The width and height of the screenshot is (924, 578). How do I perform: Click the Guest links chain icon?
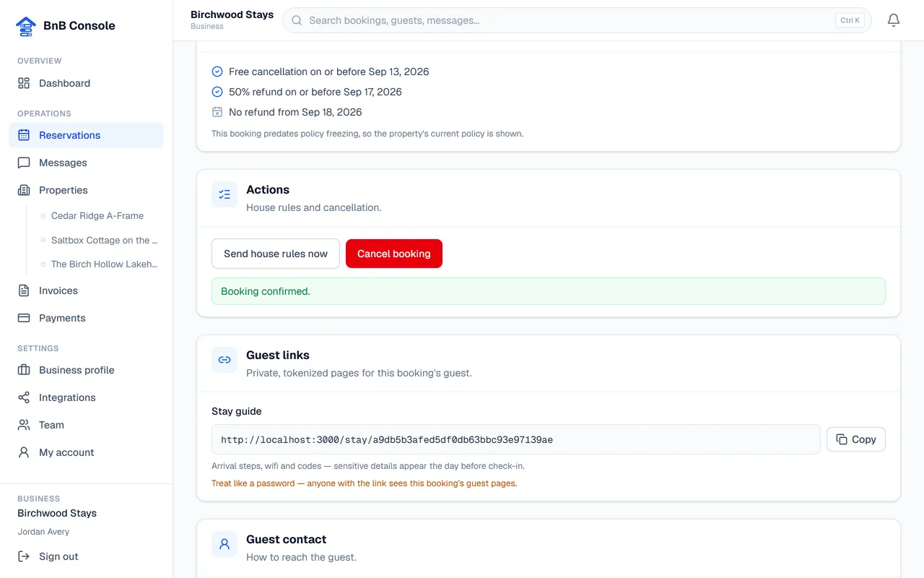point(225,360)
